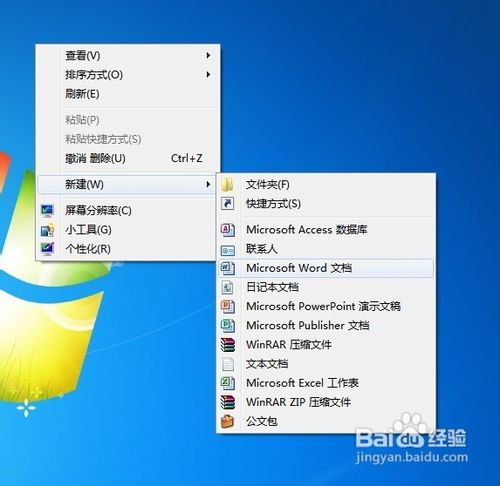The height and width of the screenshot is (486, 500).
Task: Select Microsoft PowerPoint 演示文稿
Action: (326, 306)
